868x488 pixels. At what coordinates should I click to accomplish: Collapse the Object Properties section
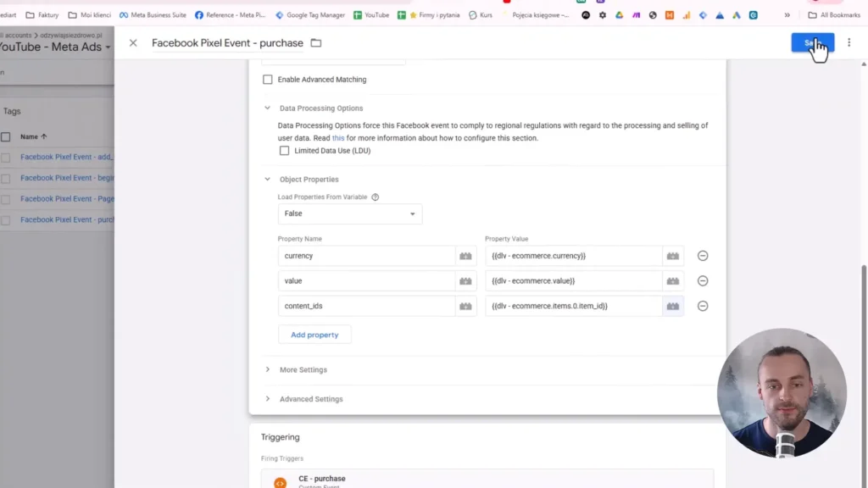pos(267,180)
